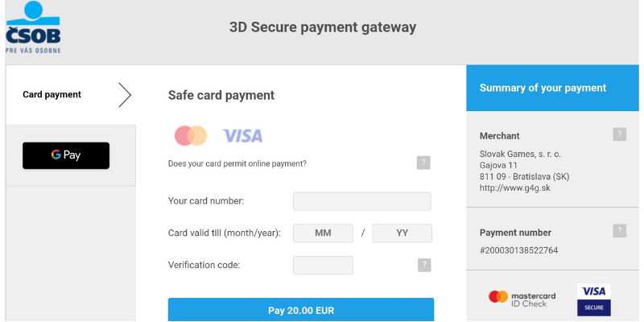Open help icon next to Payment number
Image resolution: width=644 pixels, height=322 pixels.
(619, 231)
